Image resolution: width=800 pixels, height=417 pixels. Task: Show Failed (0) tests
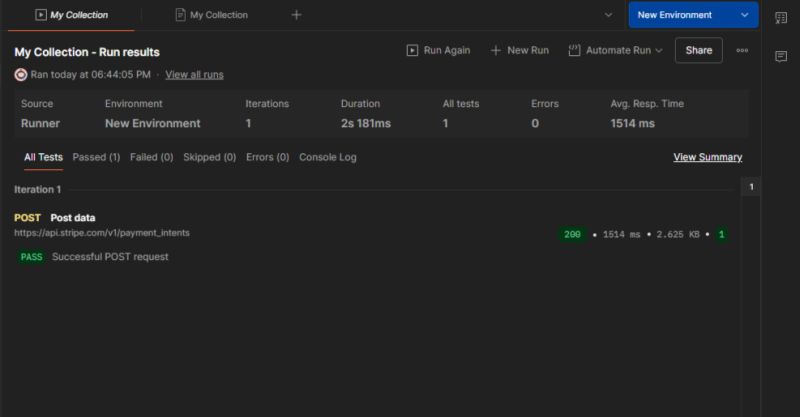[x=152, y=158]
